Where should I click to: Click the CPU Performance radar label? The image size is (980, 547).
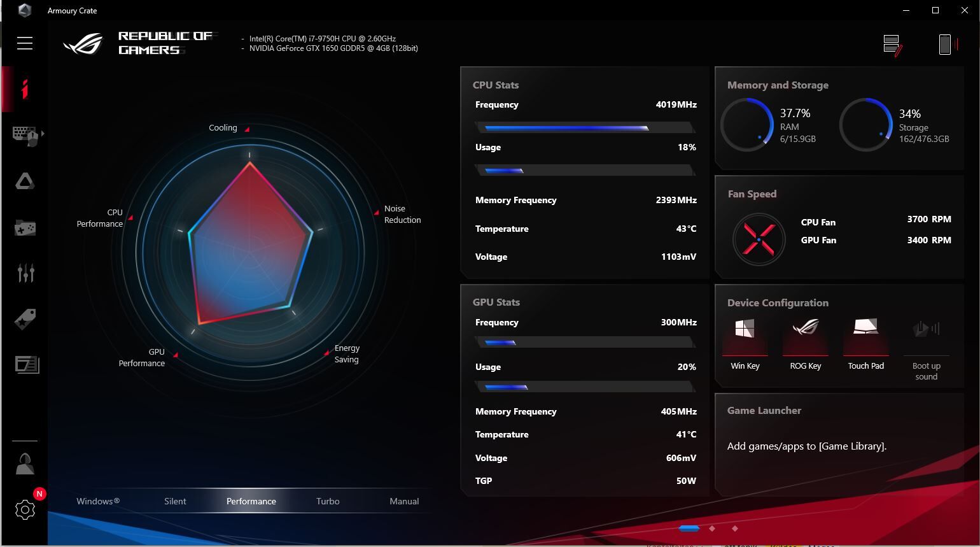tap(100, 218)
